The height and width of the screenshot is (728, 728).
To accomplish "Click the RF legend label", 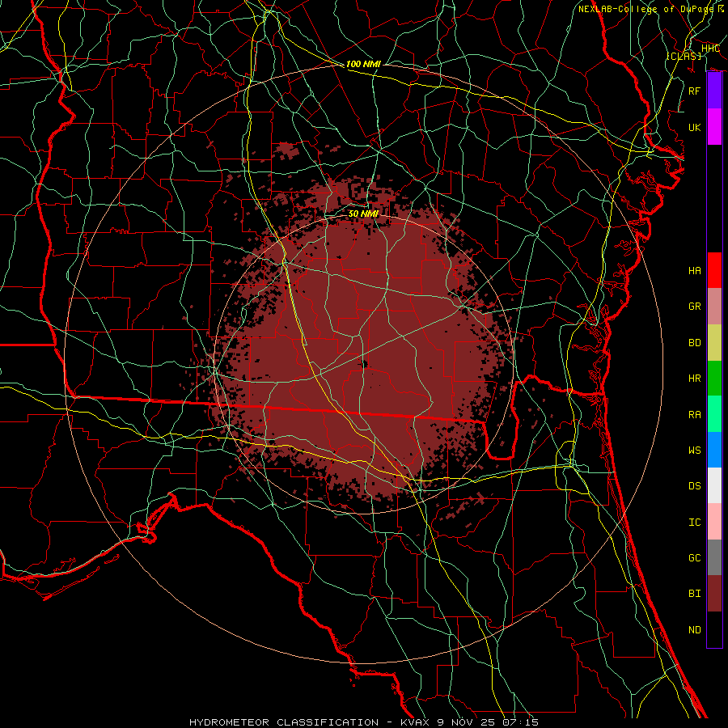I will click(x=695, y=91).
